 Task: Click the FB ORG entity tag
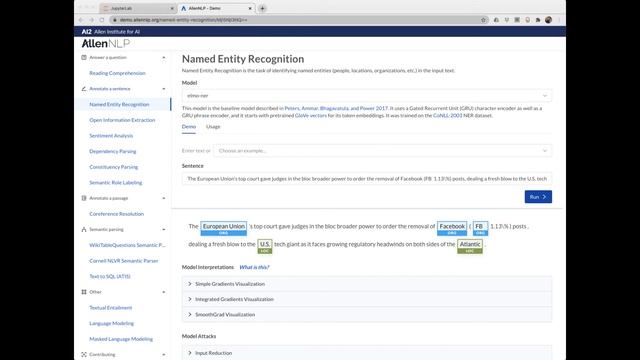point(480,229)
